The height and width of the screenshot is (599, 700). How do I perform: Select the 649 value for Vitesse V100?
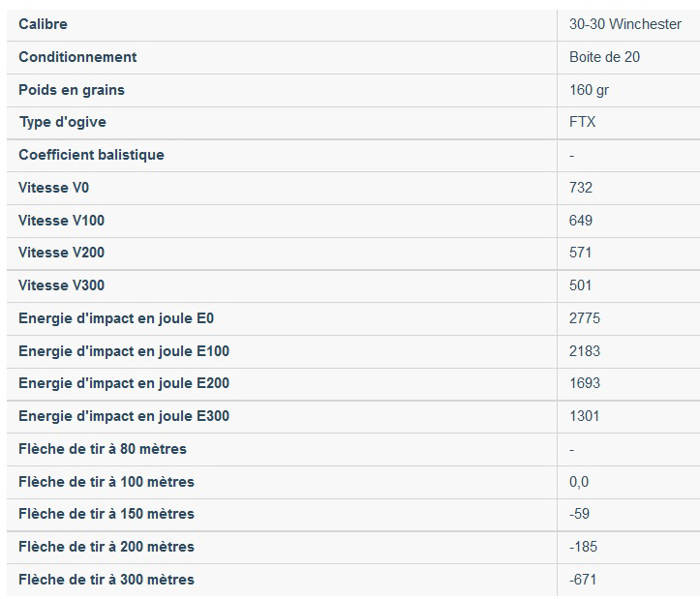pos(581,221)
